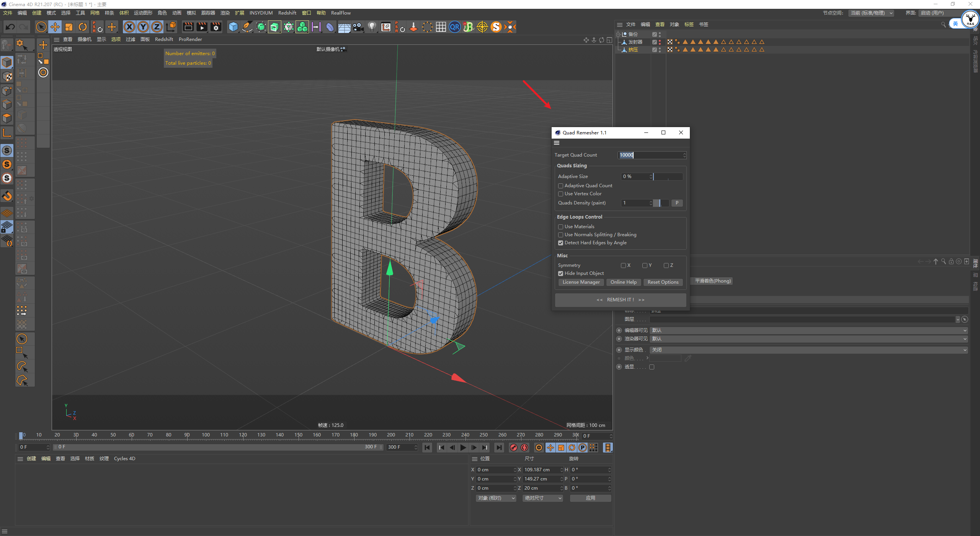Click the QR Quad Remesher toolbar icon

[454, 27]
